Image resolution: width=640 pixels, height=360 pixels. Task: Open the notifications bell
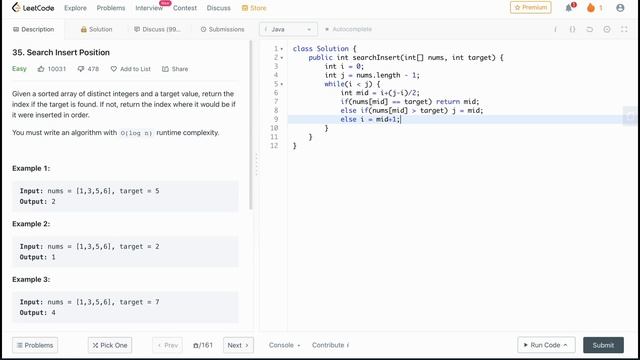coord(569,8)
